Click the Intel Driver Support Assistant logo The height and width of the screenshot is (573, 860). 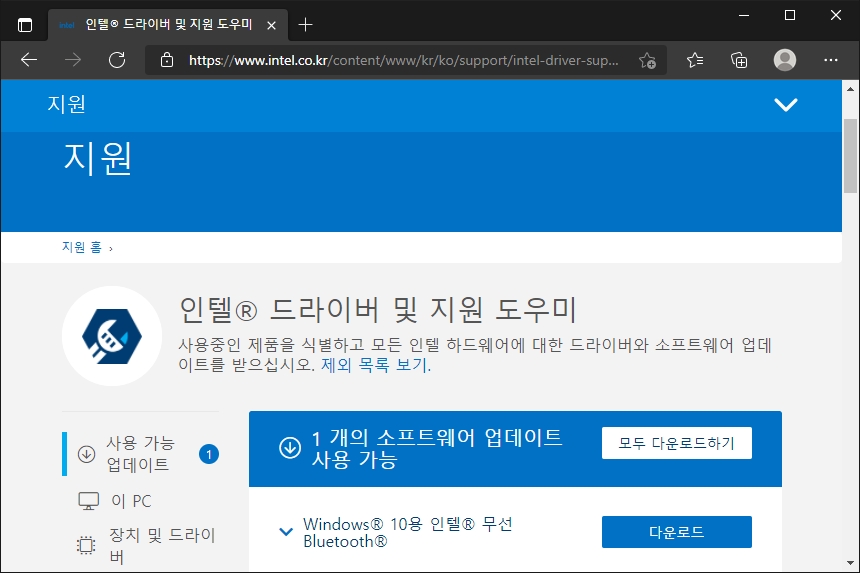click(112, 336)
